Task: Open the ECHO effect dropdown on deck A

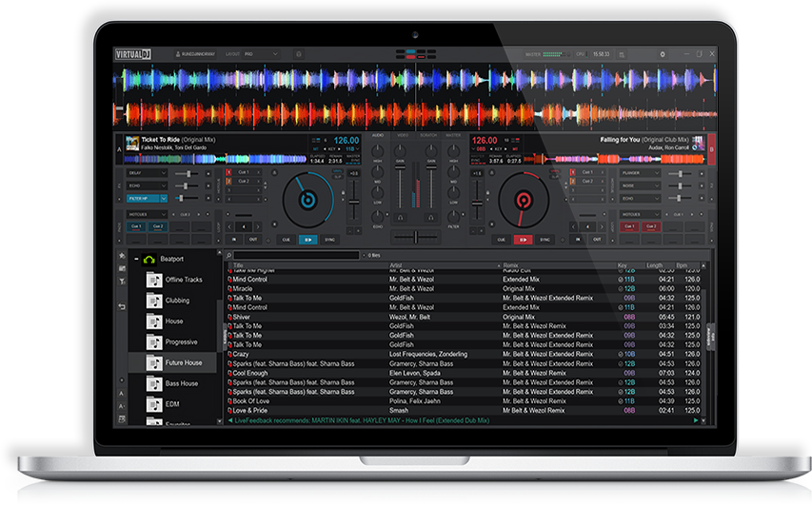Action: tap(164, 185)
